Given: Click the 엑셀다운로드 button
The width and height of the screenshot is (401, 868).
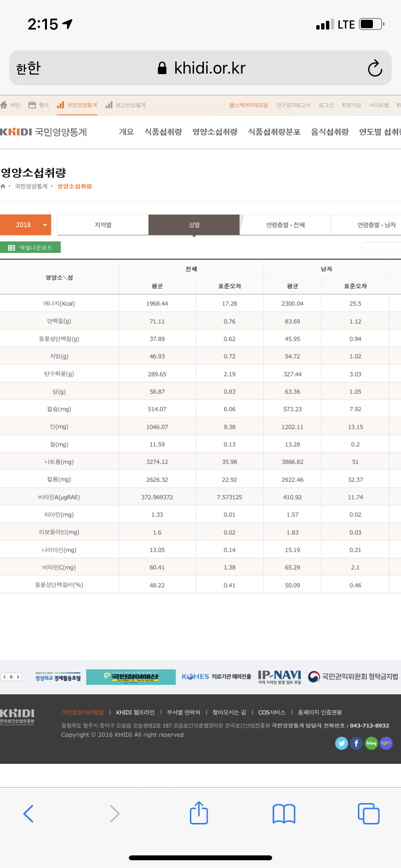Looking at the screenshot, I should (31, 248).
